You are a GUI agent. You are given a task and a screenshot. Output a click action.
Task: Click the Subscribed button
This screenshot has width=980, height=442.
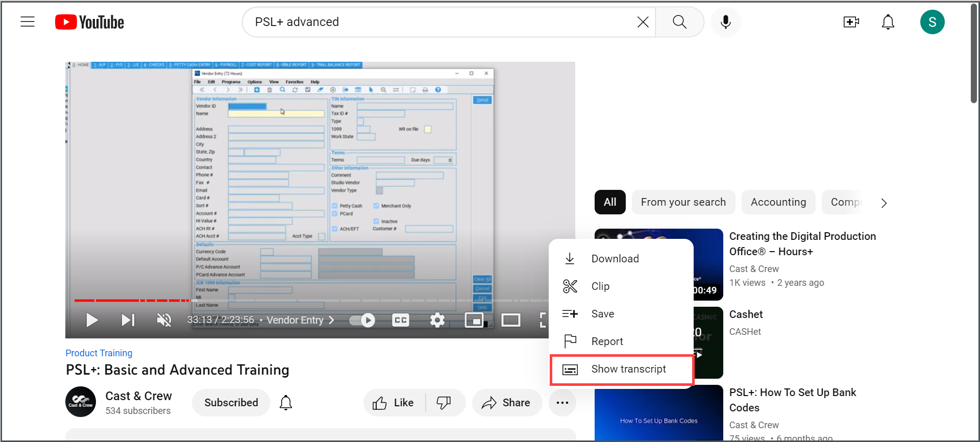pos(231,403)
